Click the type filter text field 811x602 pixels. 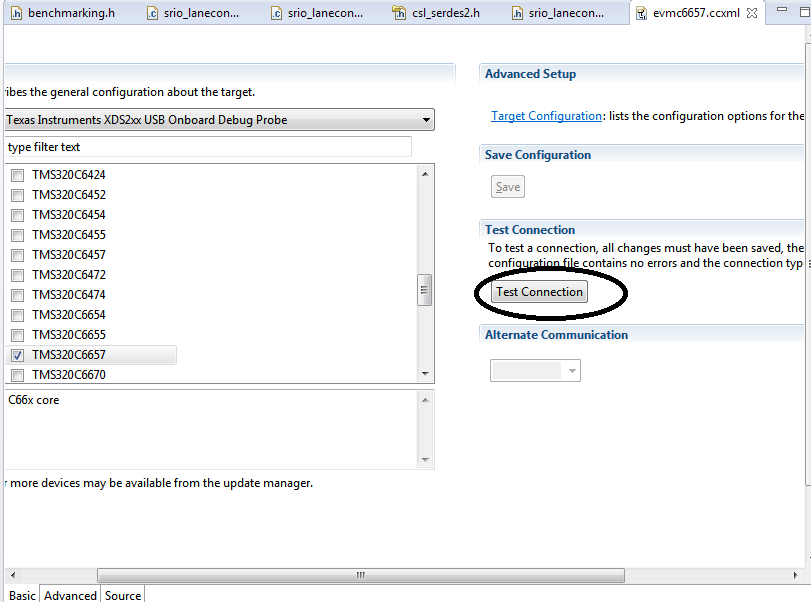[208, 147]
